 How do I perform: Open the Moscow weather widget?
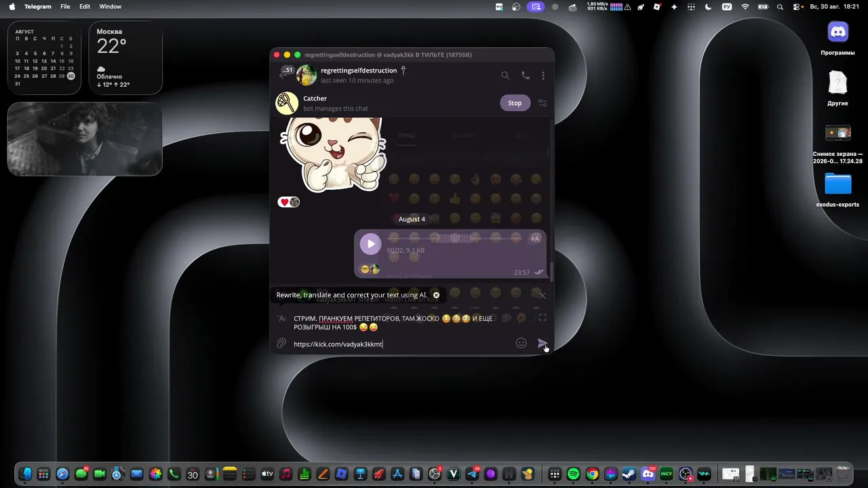click(x=125, y=58)
